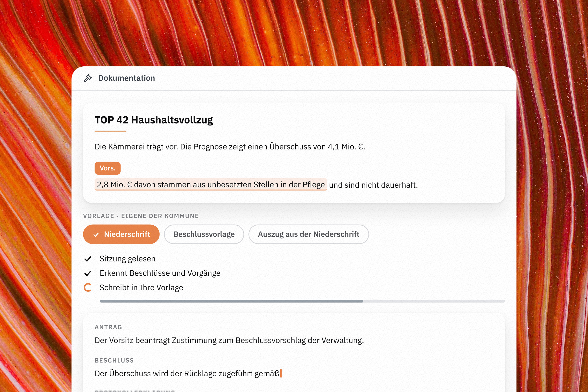Image resolution: width=588 pixels, height=392 pixels.
Task: Click the checkmark inside the Niederschrift chip
Action: 96,235
